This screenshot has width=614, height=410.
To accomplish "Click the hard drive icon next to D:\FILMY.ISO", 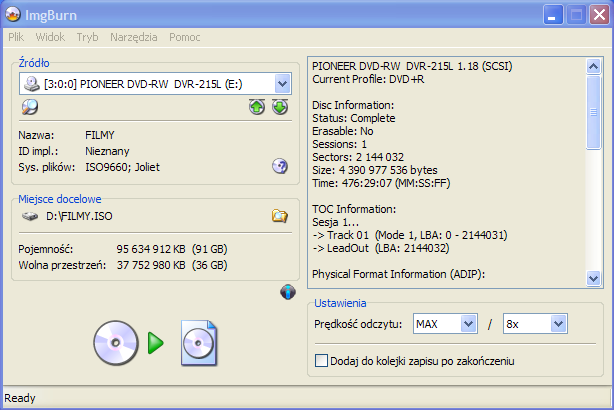I will point(30,216).
